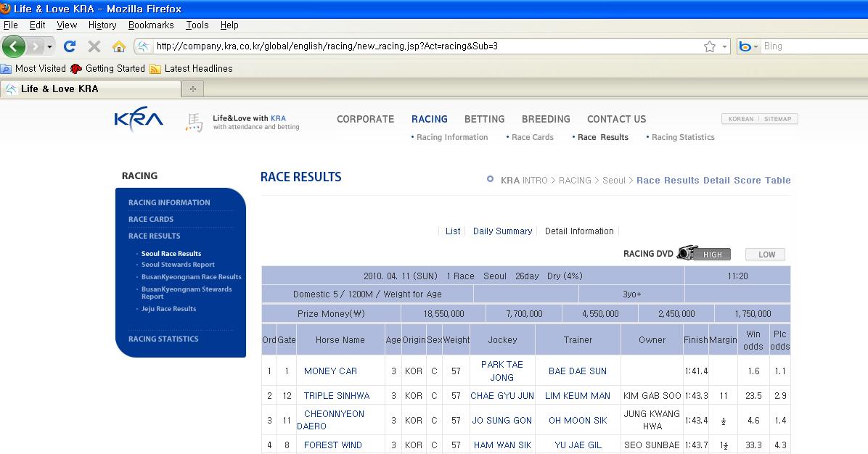Reload the page with the refresh icon
This screenshot has width=868, height=454.
(x=70, y=46)
